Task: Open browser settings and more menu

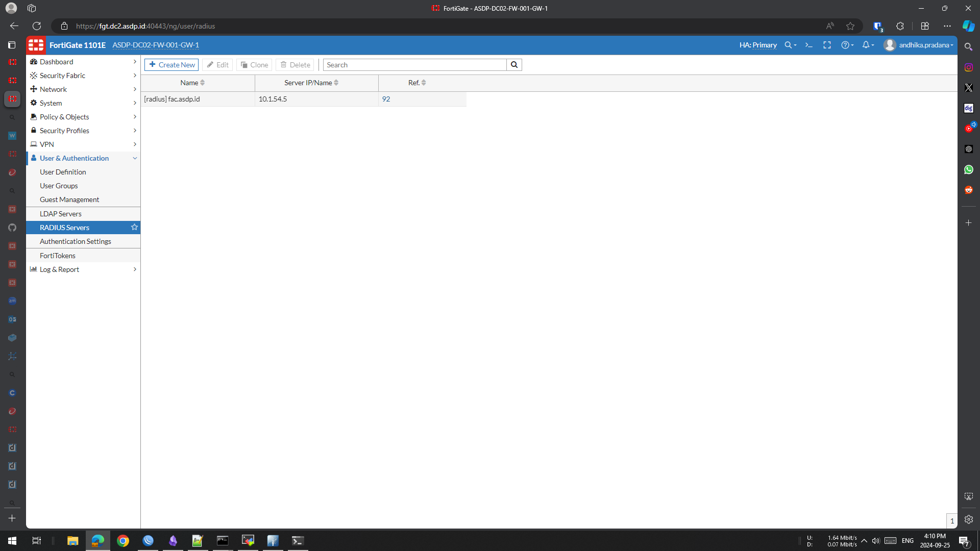Action: [x=947, y=26]
